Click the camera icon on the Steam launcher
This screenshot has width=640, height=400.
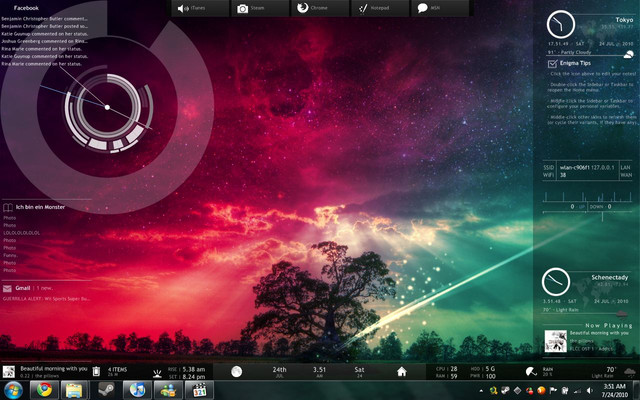242,9
